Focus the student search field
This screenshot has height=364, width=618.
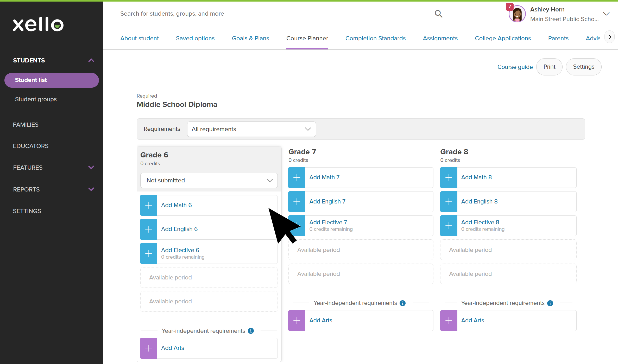coord(276,14)
